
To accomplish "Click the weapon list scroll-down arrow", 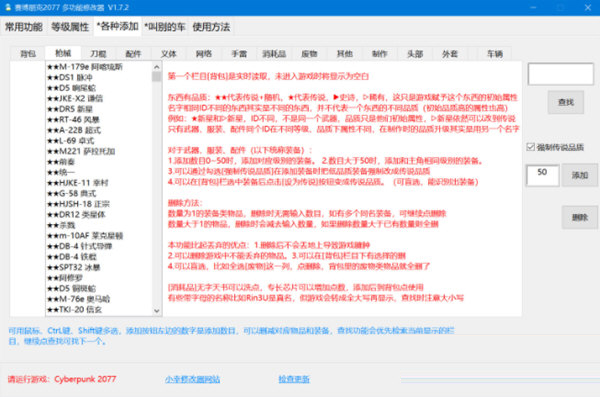I will (x=157, y=310).
